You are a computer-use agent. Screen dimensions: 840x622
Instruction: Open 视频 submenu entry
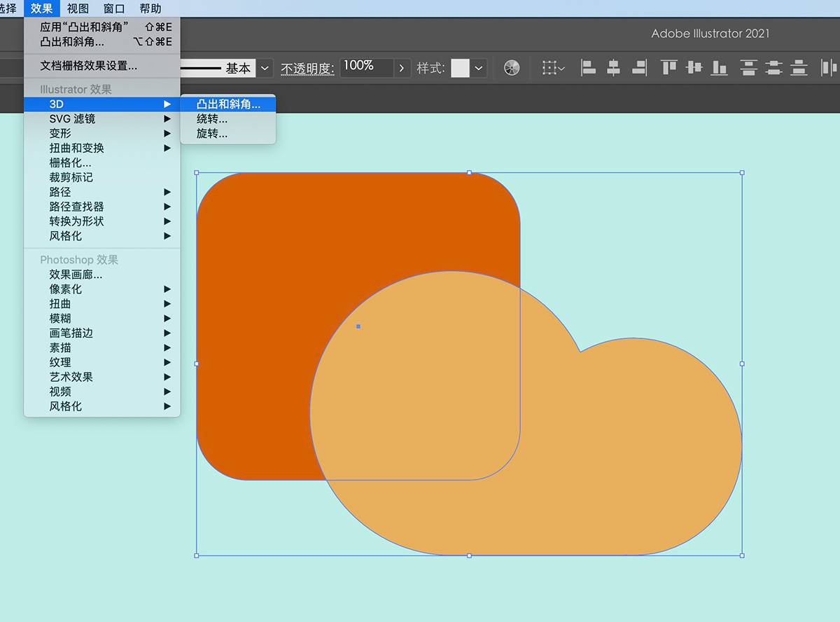pyautogui.click(x=102, y=392)
